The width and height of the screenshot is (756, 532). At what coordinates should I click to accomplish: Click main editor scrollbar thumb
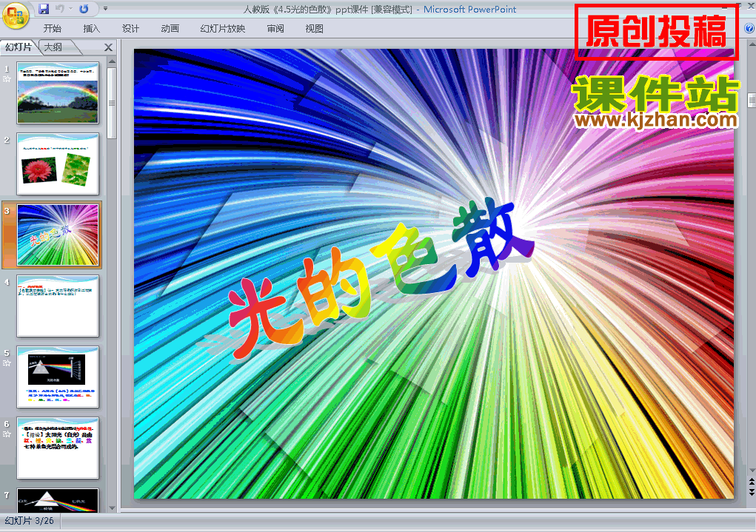(x=752, y=100)
